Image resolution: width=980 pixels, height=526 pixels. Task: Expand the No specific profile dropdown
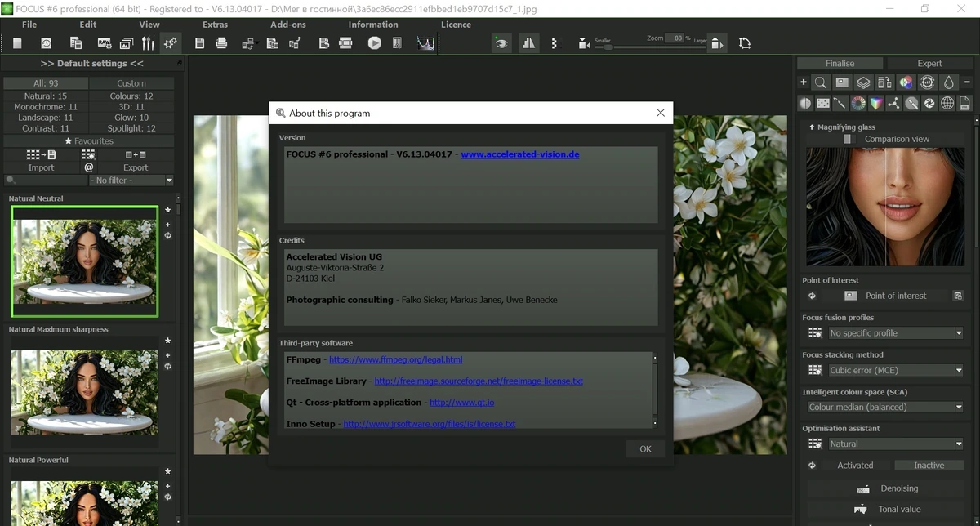click(896, 333)
